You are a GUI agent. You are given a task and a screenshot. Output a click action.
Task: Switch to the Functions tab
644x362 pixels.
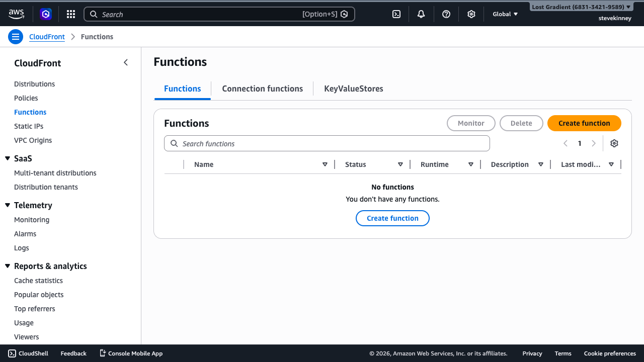click(183, 88)
